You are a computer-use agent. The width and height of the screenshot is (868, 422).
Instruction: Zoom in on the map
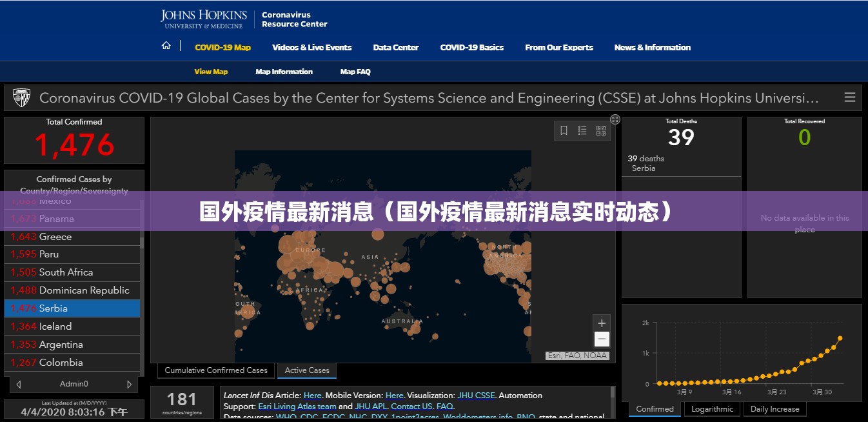[x=602, y=323]
